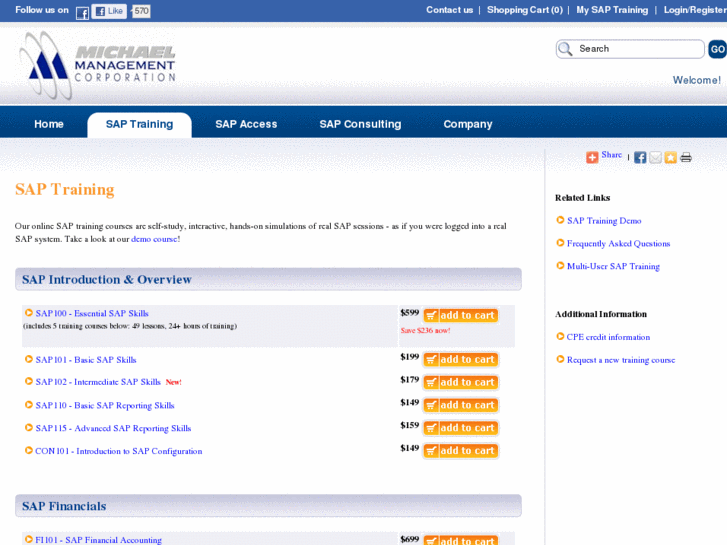Click the Facebook Like button

pos(109,11)
